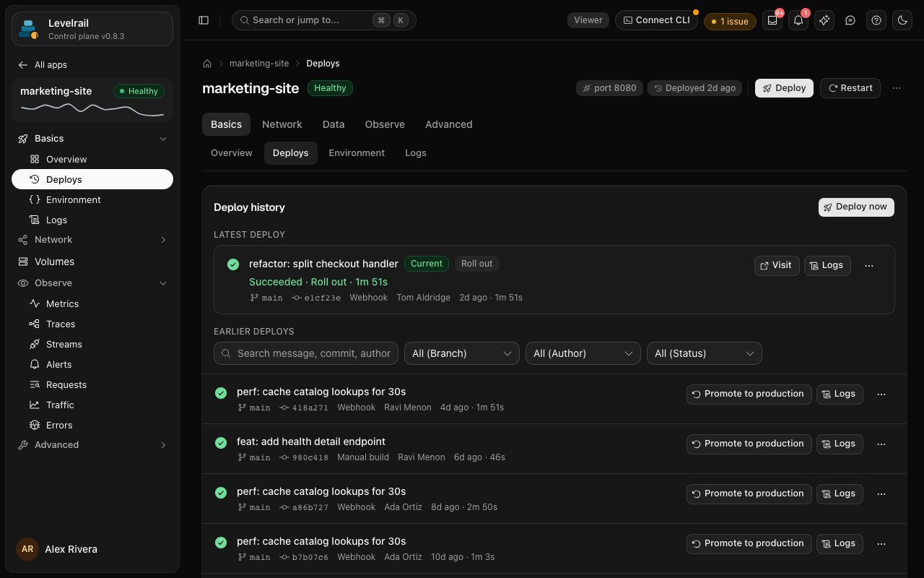This screenshot has height=578, width=924.
Task: Open Traces in the sidebar
Action: (x=92, y=324)
